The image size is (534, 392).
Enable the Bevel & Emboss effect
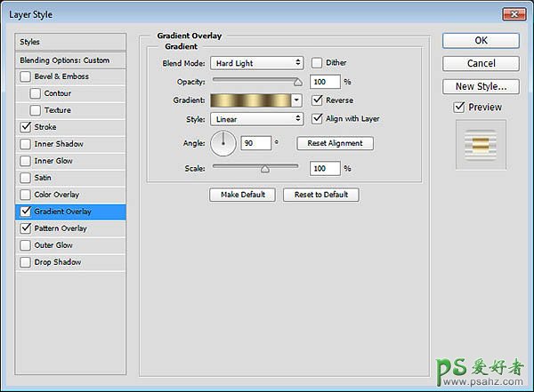pyautogui.click(x=25, y=77)
